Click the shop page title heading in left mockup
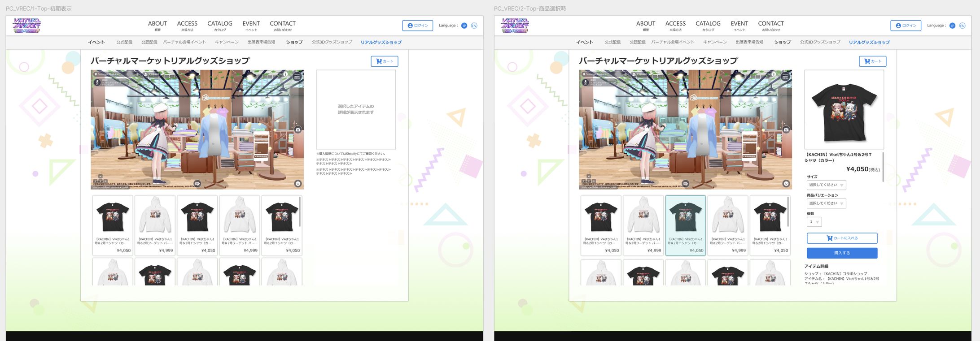The width and height of the screenshot is (980, 341). click(170, 61)
